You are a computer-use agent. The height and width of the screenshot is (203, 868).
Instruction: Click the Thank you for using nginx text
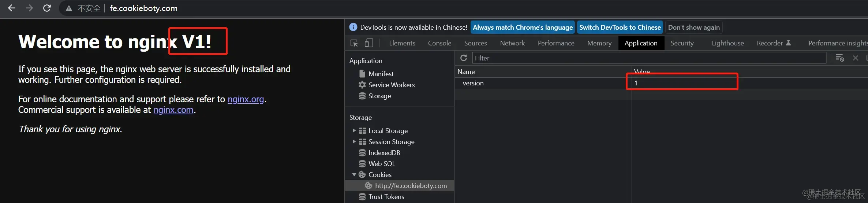tap(70, 129)
